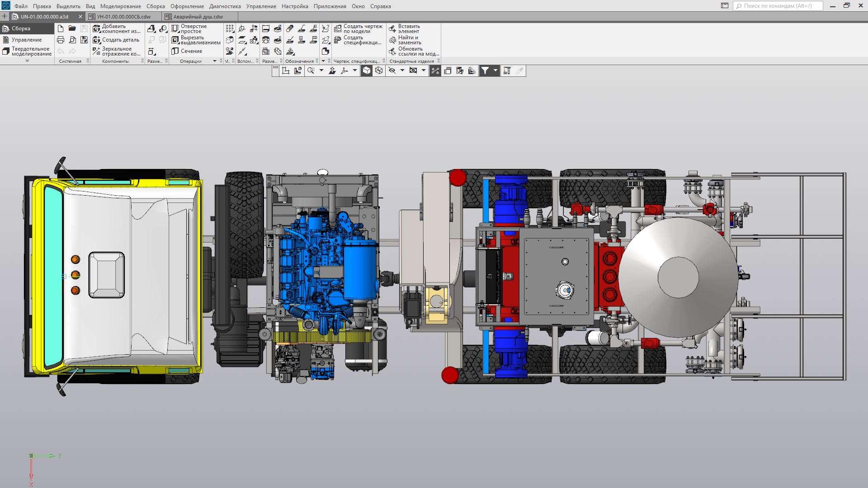Expand the Операции panel dropdown arrow
This screenshot has width=868, height=488.
point(215,61)
